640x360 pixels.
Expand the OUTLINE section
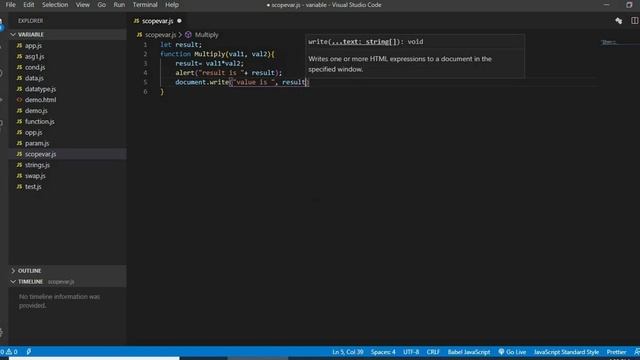click(67, 271)
